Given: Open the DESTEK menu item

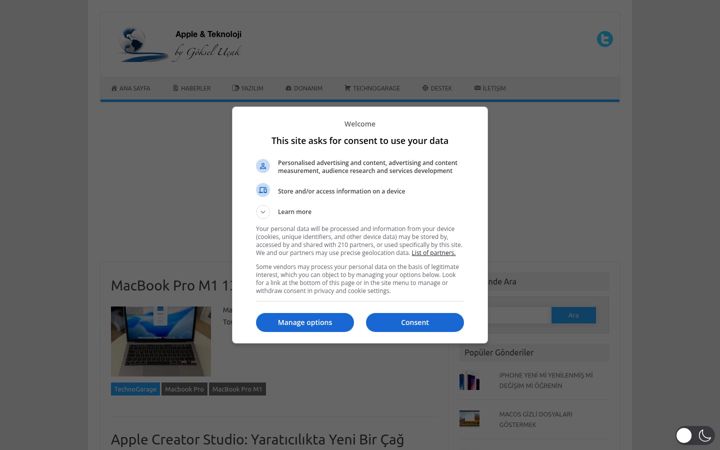Looking at the screenshot, I should [437, 88].
